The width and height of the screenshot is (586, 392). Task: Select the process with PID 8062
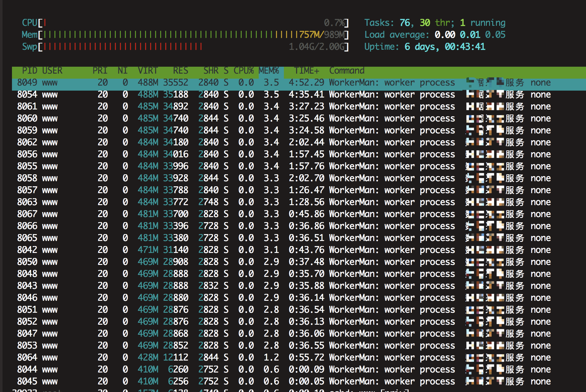coord(299,143)
